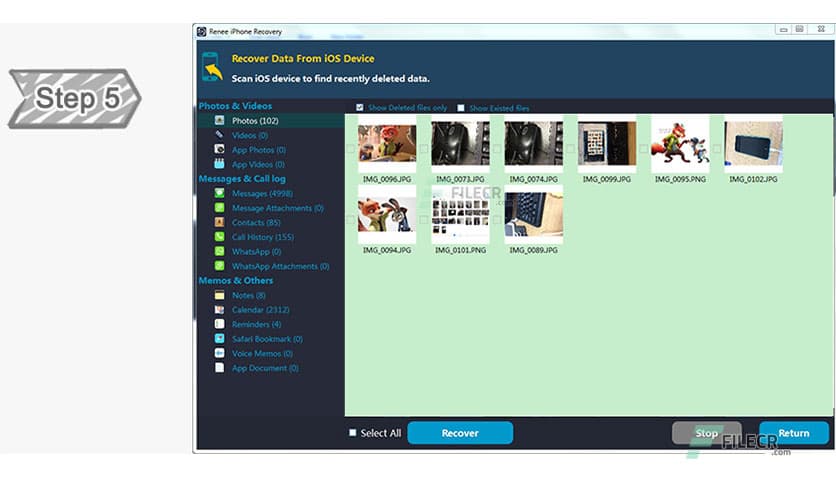Toggle the Show Deleted files only checkbox
The width and height of the screenshot is (836, 484).
point(360,108)
